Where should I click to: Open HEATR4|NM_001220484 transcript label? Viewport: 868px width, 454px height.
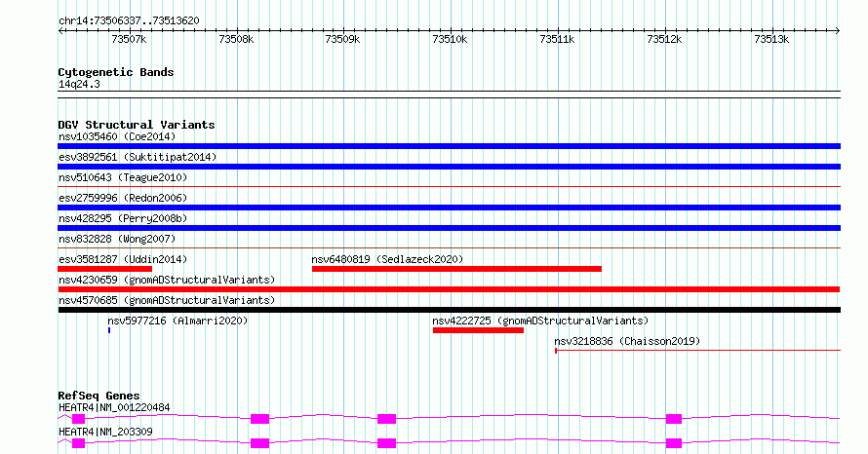click(114, 407)
